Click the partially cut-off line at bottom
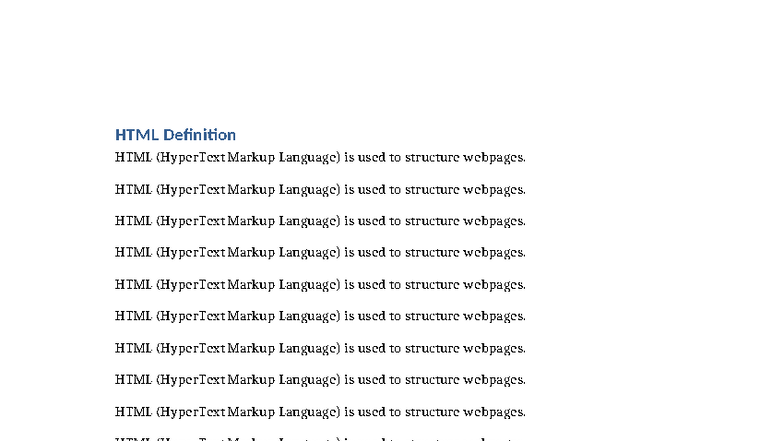This screenshot has width=784, height=441. pos(320,438)
